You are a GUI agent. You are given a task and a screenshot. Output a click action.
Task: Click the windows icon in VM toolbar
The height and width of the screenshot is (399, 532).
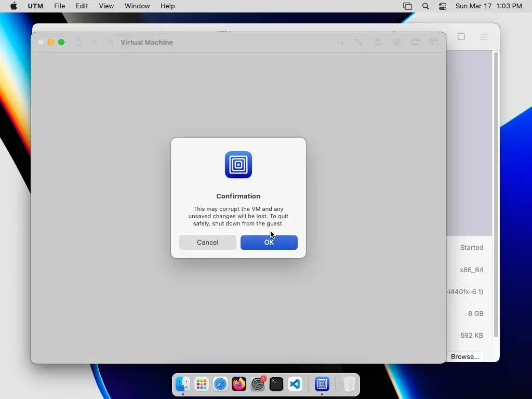point(434,42)
